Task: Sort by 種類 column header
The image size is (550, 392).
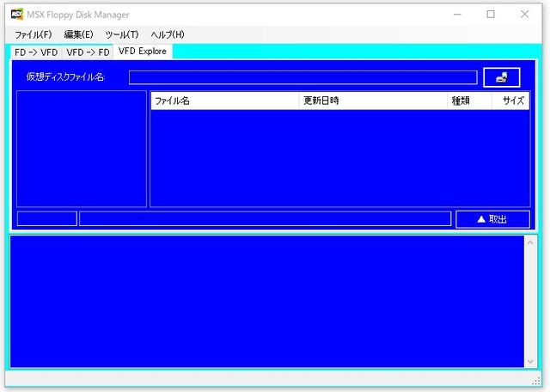Action: coord(469,101)
